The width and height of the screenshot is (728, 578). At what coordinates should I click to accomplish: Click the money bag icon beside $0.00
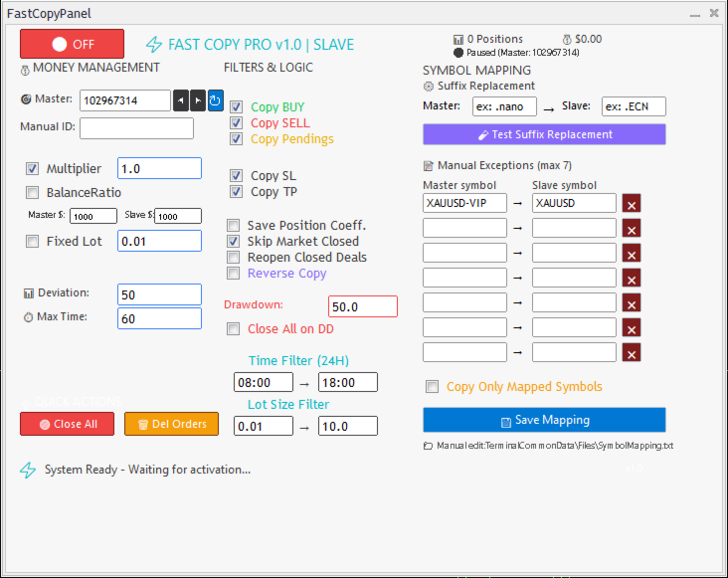(567, 40)
